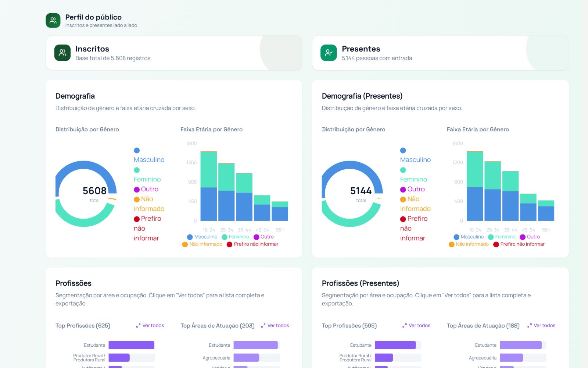588x368 pixels.
Task: Click Feminino label in Inscritos donut legend
Action: point(147,179)
